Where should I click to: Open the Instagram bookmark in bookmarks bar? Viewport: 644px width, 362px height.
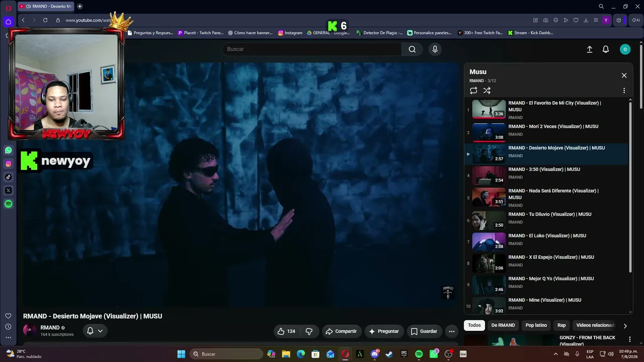pyautogui.click(x=290, y=33)
